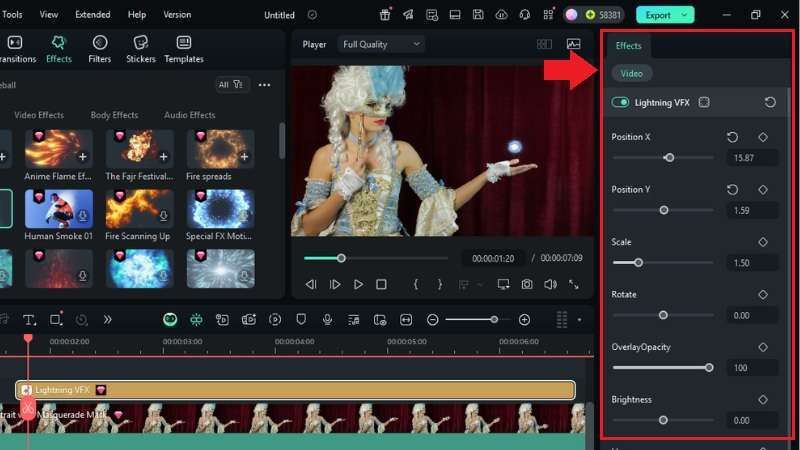Click the mark in bracket icon
Viewport: 800px width, 450px height.
[x=416, y=284]
